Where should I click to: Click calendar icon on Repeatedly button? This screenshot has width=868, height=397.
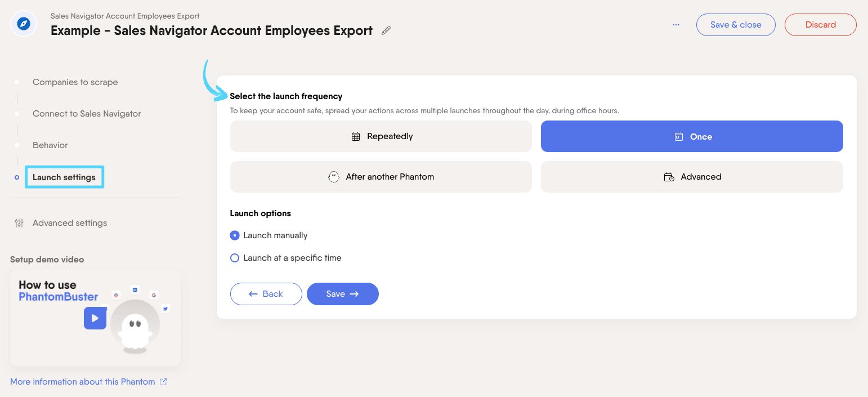(x=356, y=136)
